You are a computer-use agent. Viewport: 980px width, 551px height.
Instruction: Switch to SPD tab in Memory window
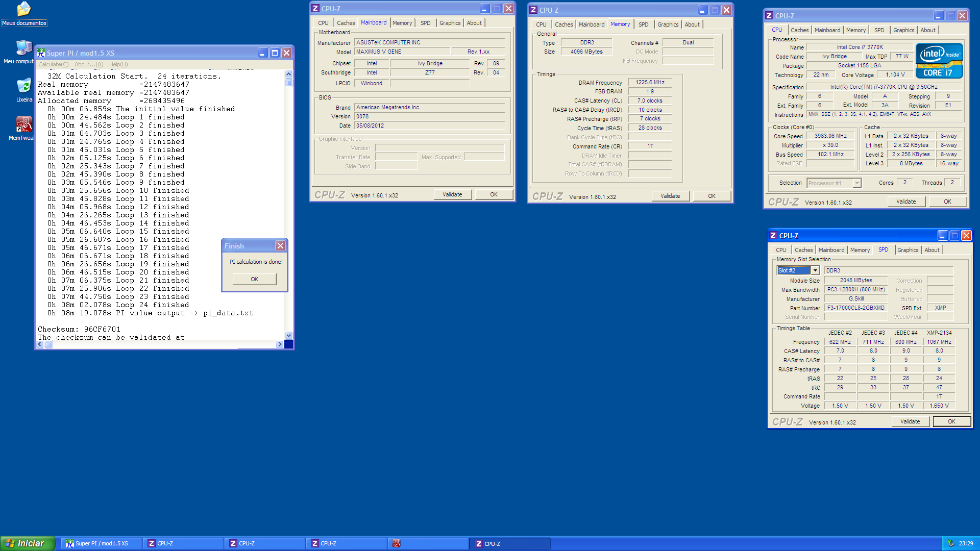643,24
